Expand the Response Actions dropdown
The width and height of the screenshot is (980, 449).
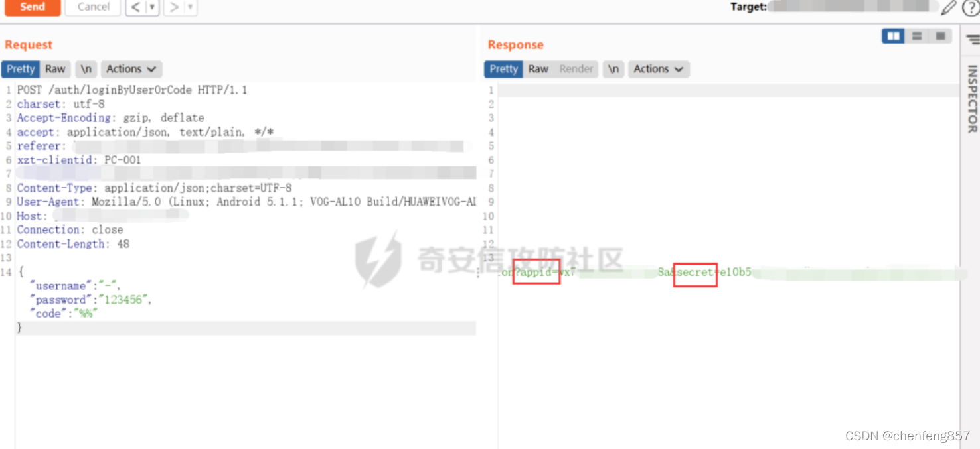coord(659,69)
